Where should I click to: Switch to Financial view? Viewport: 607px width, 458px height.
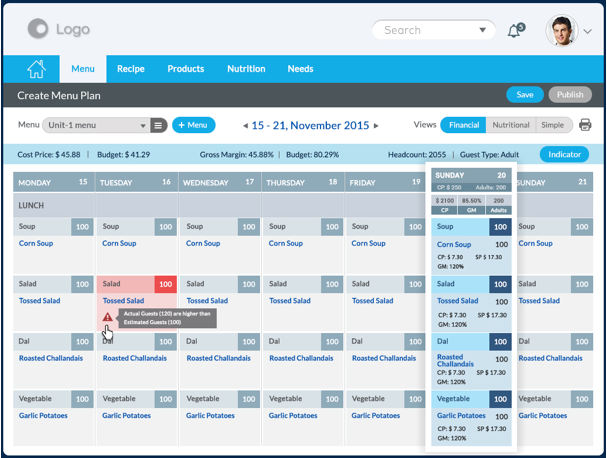click(463, 125)
